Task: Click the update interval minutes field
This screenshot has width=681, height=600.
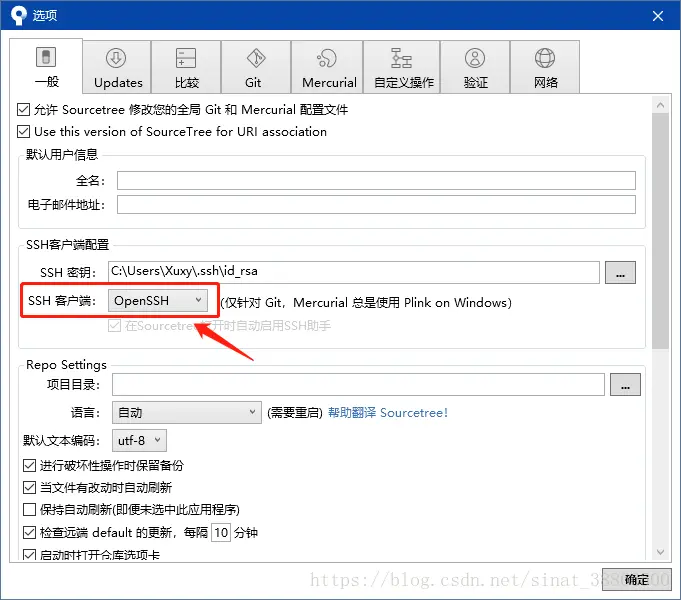Action: tap(221, 532)
